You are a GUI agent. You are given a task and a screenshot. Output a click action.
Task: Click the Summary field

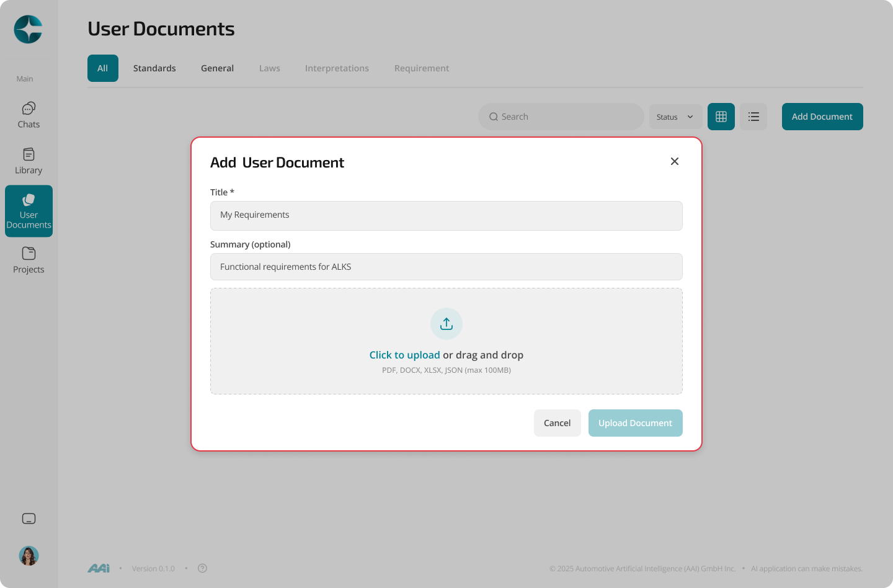point(446,267)
